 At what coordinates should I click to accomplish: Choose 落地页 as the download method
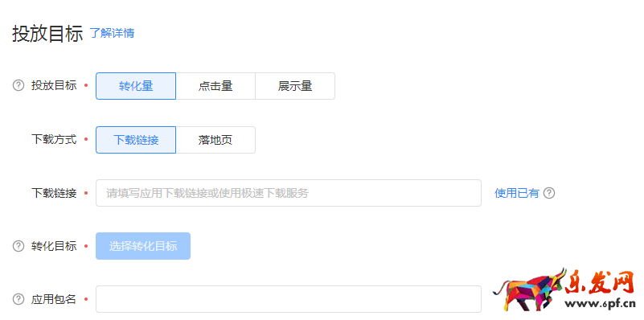point(215,140)
